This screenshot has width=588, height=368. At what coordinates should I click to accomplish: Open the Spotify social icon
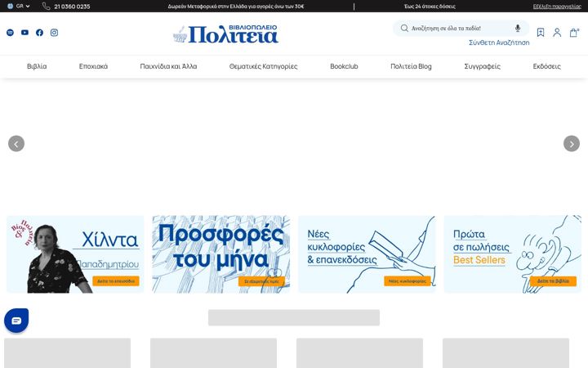tap(10, 33)
